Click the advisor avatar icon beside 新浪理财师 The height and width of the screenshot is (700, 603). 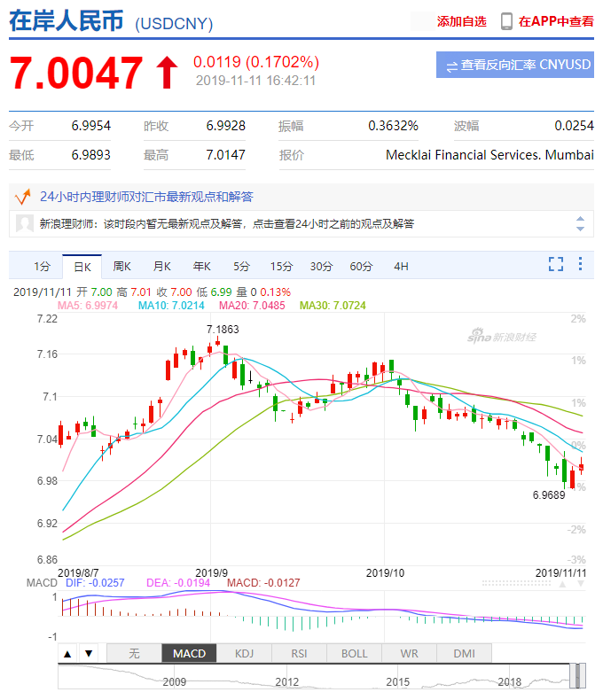[25, 224]
